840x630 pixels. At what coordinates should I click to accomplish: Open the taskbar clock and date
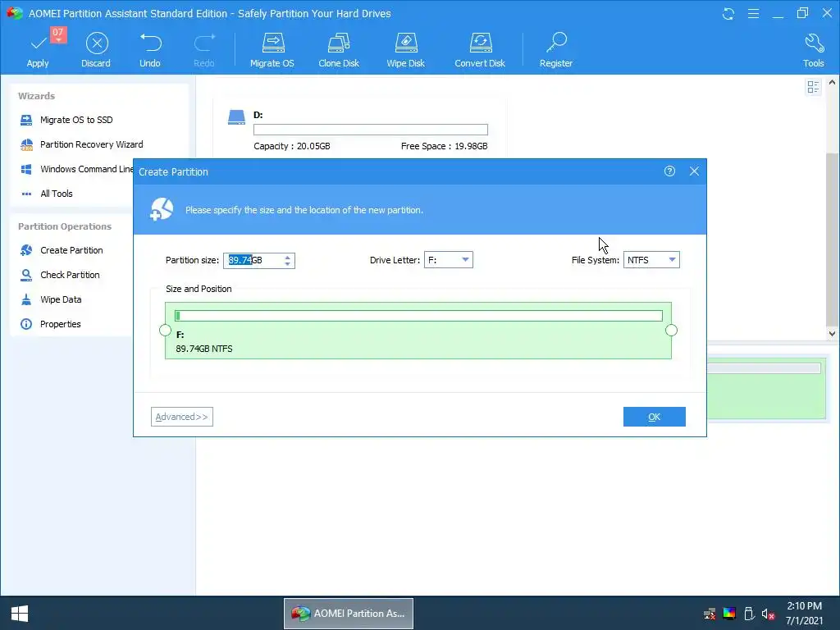coord(804,614)
